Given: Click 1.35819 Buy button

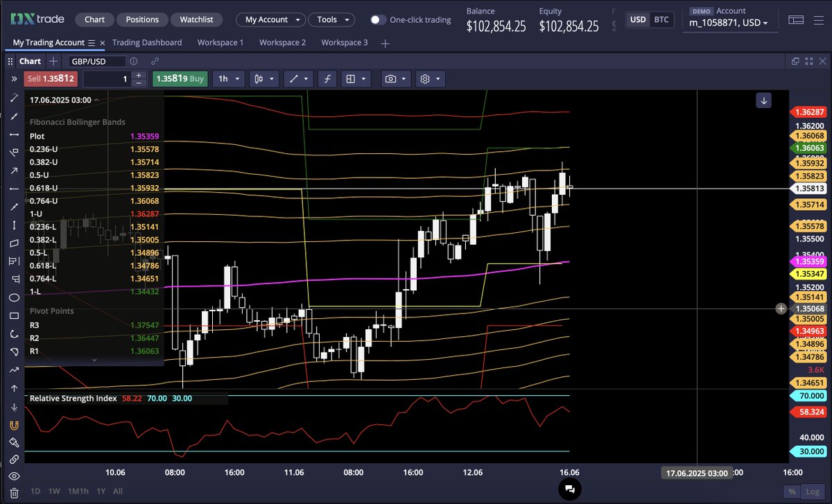Looking at the screenshot, I should coord(180,79).
